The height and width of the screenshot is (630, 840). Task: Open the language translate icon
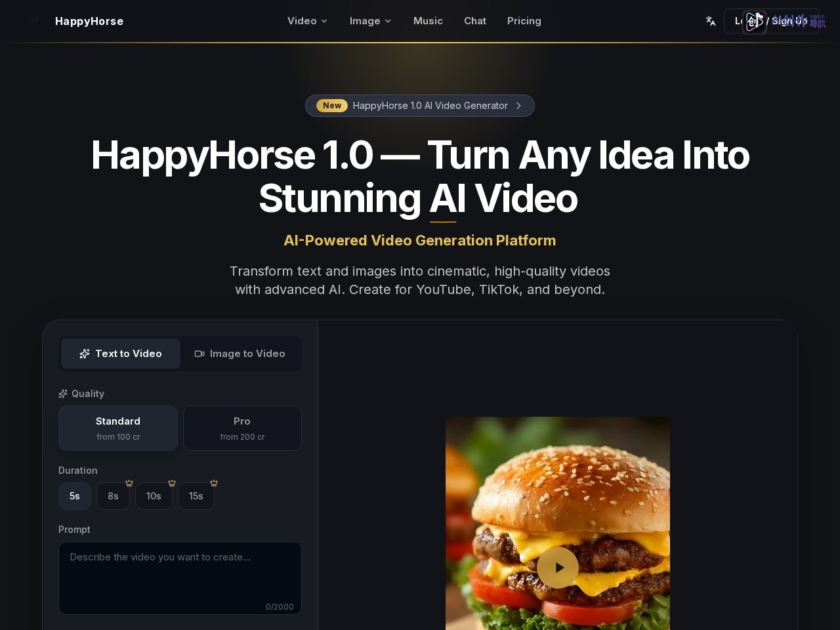[x=711, y=21]
